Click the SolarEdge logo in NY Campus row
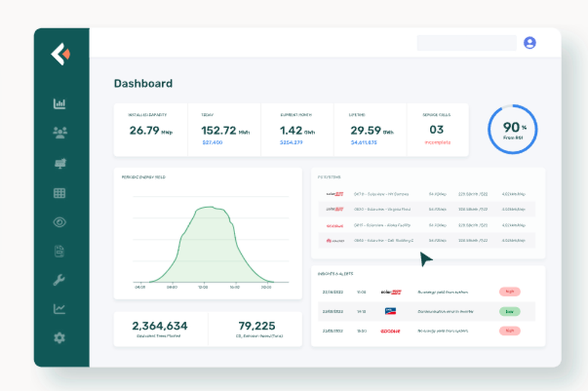588x391 pixels. [x=335, y=194]
